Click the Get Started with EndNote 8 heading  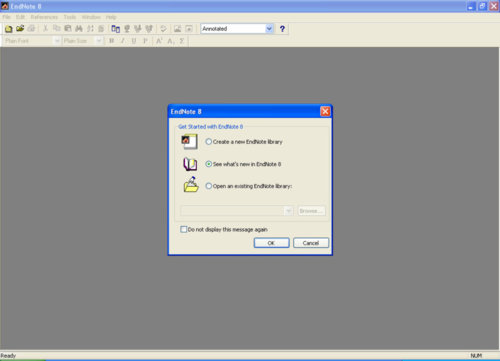point(211,127)
